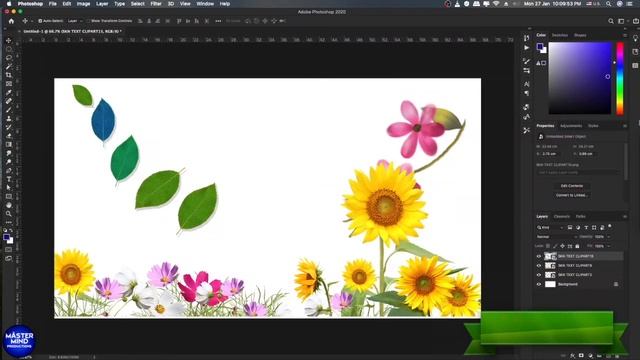The image size is (640, 360).
Task: Open the Actions panel play icon
Action: [x=527, y=48]
